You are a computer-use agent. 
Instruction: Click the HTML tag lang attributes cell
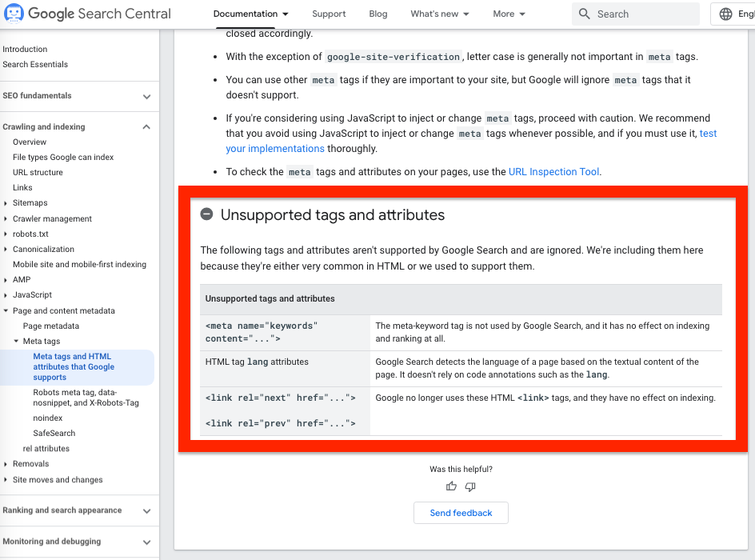pos(285,368)
